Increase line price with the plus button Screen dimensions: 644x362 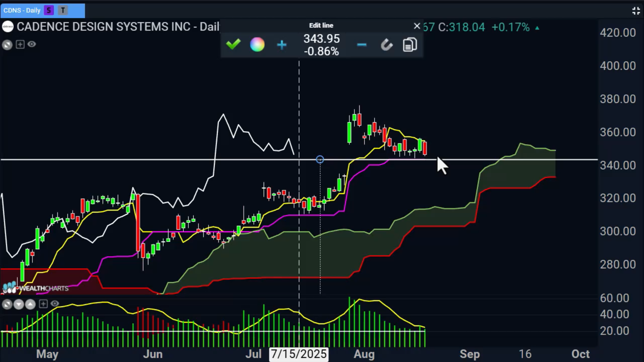click(282, 45)
